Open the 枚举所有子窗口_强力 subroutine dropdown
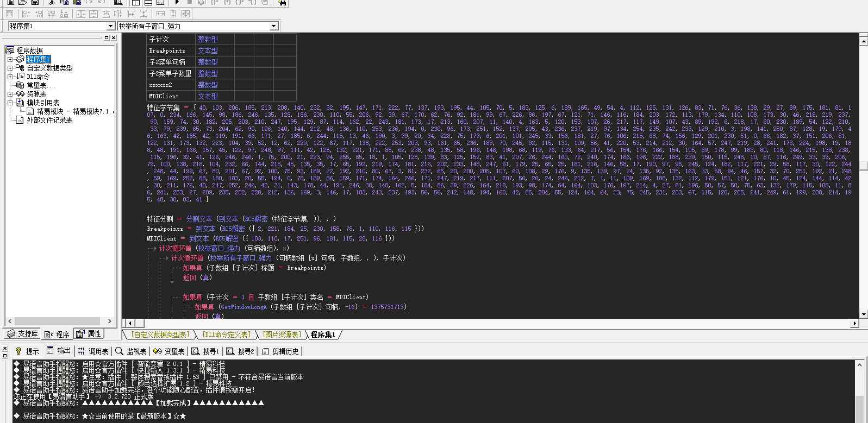 (274, 26)
